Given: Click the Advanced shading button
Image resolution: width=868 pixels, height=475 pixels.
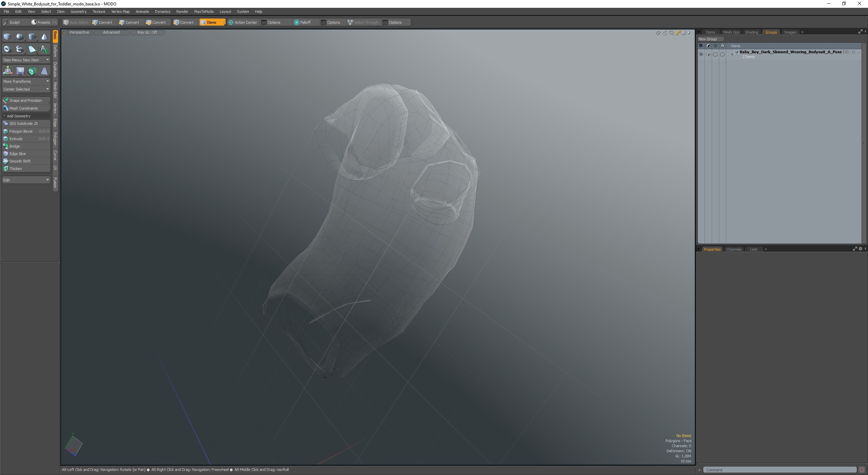Looking at the screenshot, I should (111, 33).
